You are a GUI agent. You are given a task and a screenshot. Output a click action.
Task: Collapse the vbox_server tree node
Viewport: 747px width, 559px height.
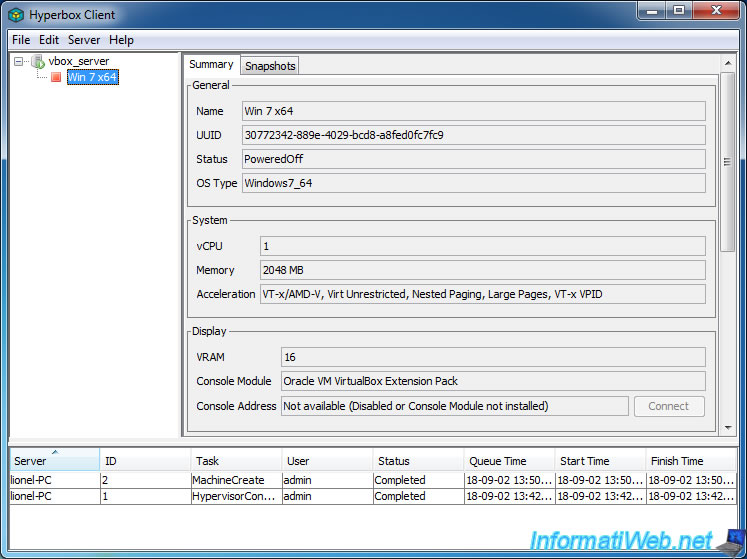(x=19, y=61)
